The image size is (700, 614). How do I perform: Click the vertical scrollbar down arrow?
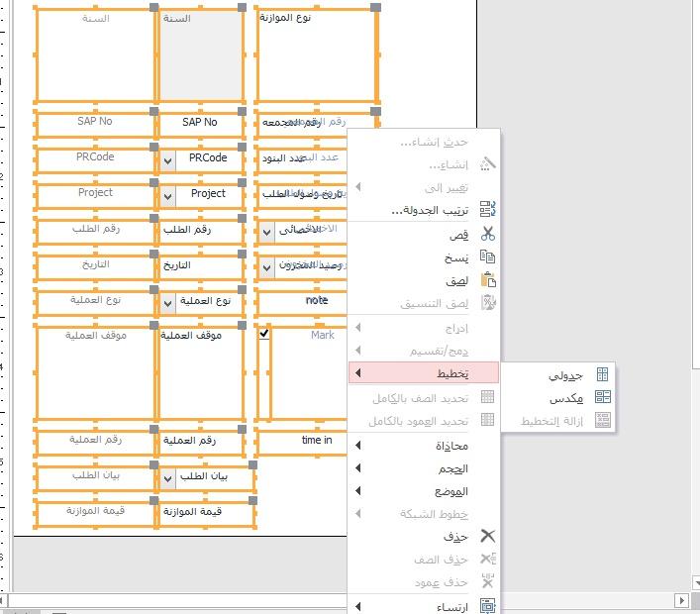tap(696, 582)
